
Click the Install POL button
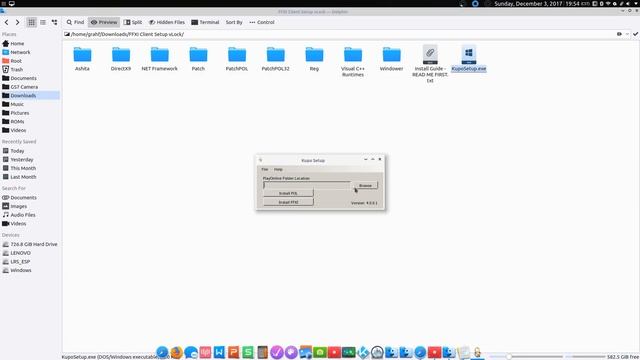288,193
